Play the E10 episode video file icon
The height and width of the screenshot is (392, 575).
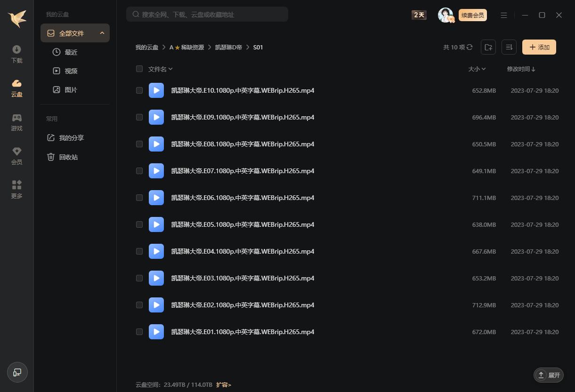156,90
